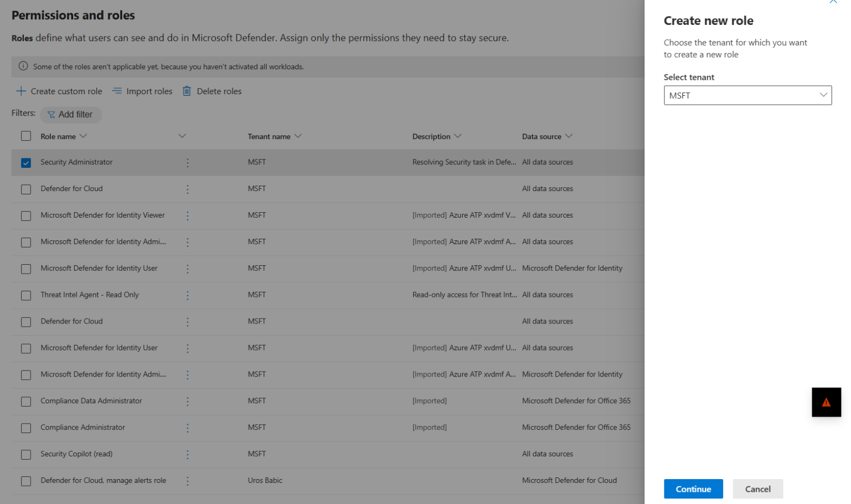Image resolution: width=851 pixels, height=504 pixels.
Task: Open more options for Compliance Administrator row
Action: pos(188,428)
